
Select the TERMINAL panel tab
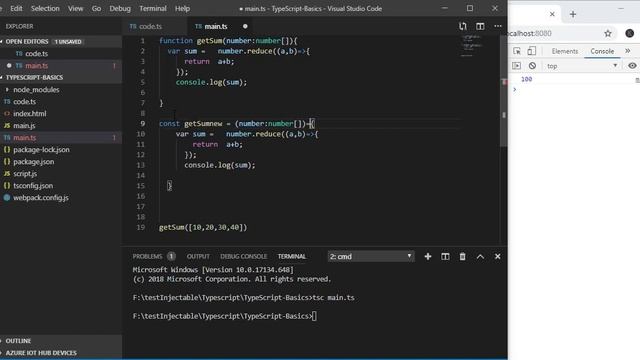point(291,256)
